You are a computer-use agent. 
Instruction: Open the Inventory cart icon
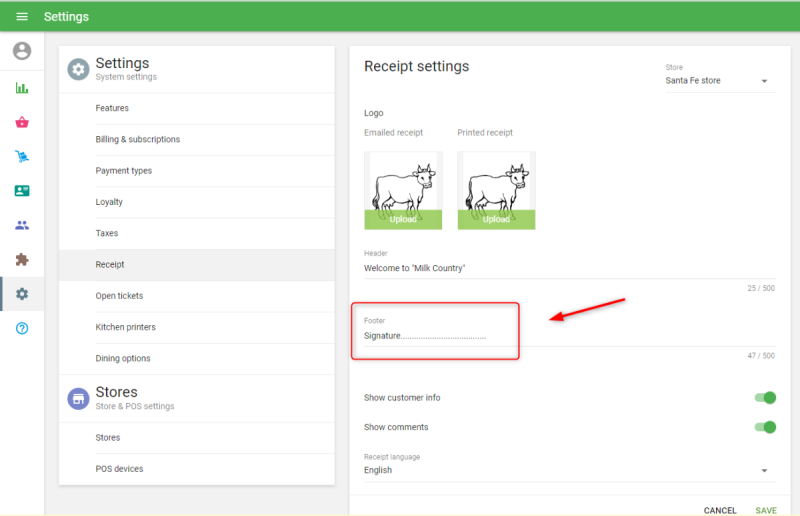click(22, 156)
